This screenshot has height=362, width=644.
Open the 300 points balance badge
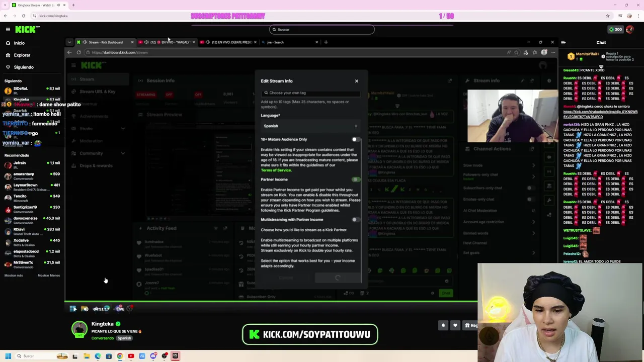(x=615, y=30)
